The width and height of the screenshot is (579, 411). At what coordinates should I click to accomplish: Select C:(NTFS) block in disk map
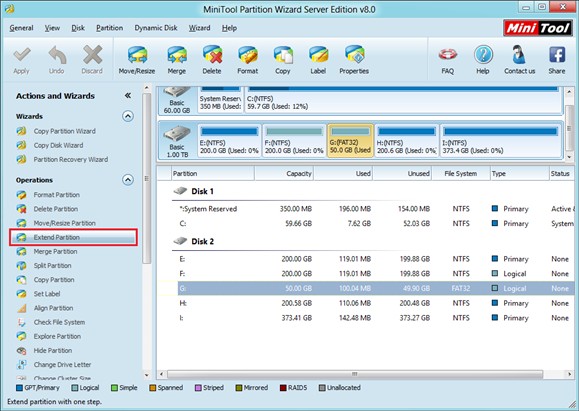click(403, 100)
